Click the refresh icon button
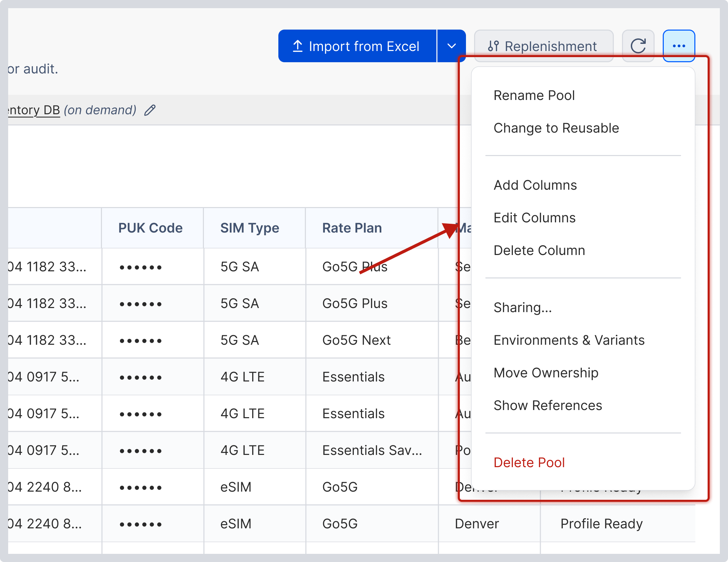The image size is (728, 562). (x=638, y=46)
